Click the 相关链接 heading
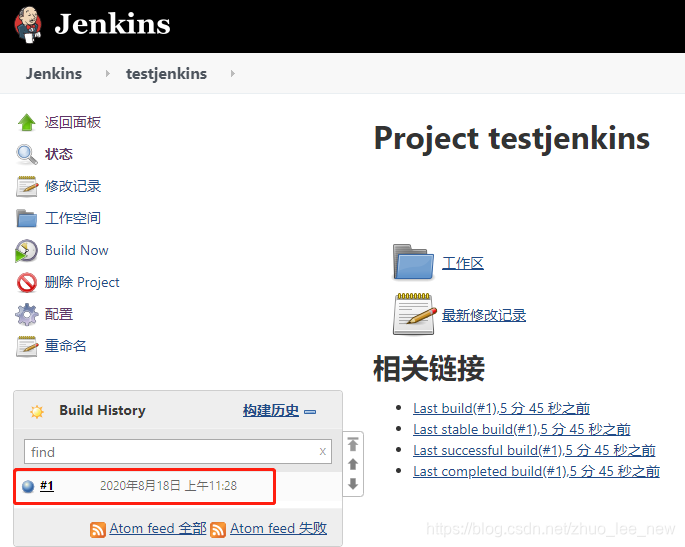 coord(429,369)
